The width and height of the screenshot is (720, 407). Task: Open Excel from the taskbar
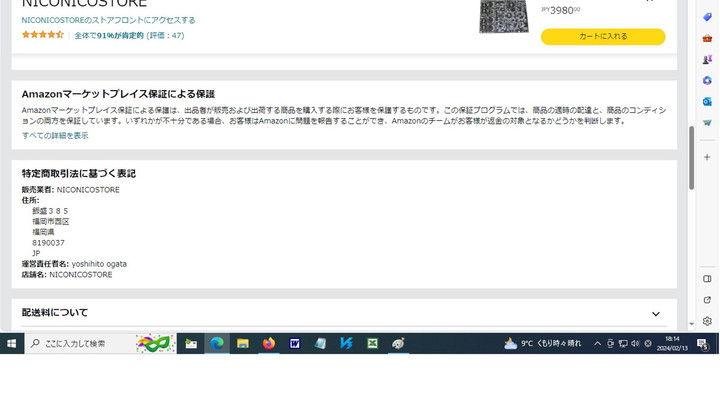[372, 344]
